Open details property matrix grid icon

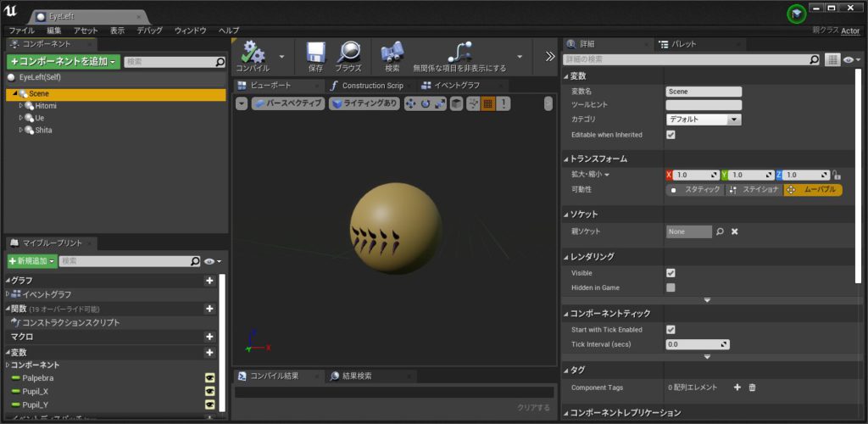832,59
